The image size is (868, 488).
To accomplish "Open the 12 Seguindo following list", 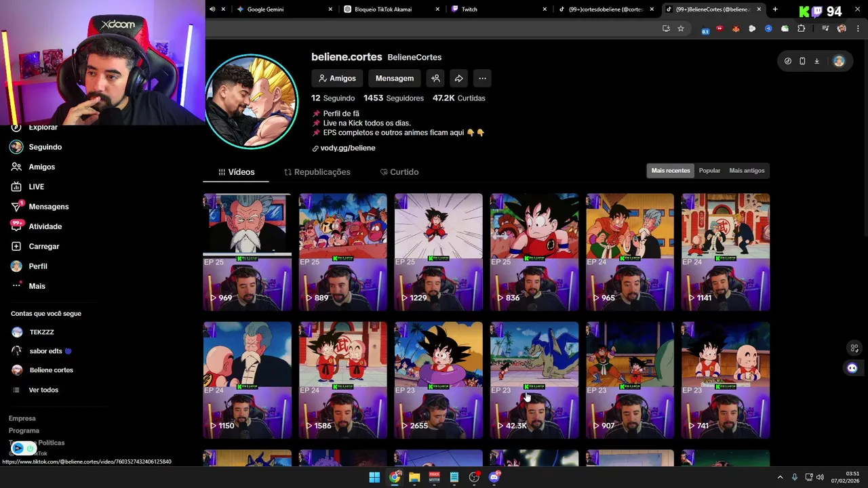I will pos(333,98).
